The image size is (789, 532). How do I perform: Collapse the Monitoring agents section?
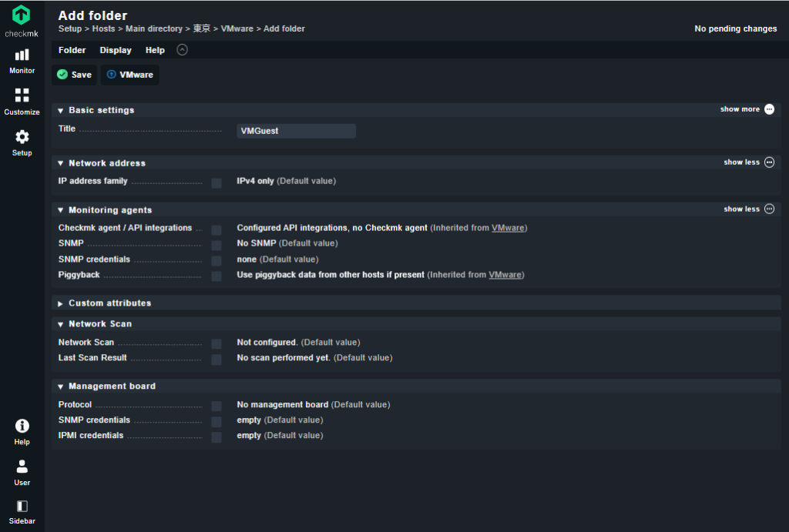click(105, 210)
